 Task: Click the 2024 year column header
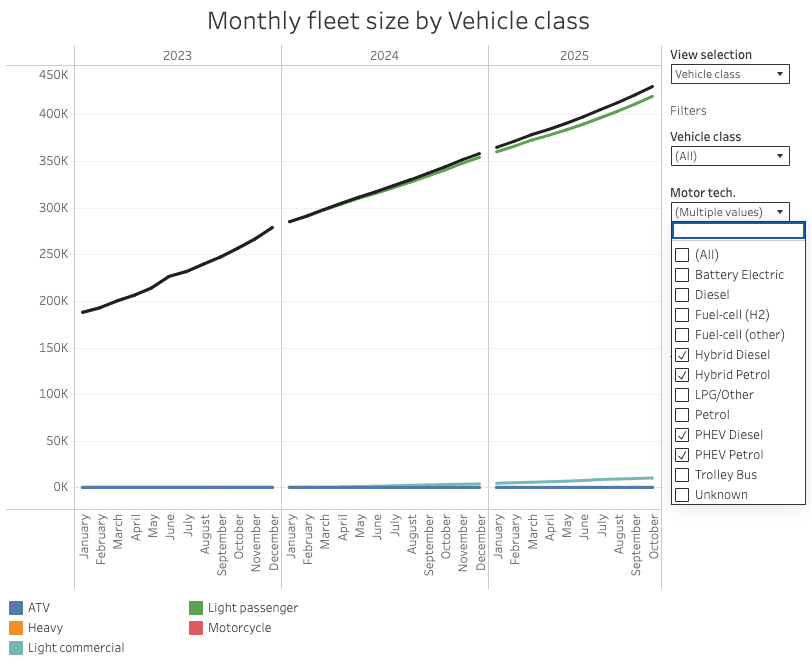click(384, 56)
